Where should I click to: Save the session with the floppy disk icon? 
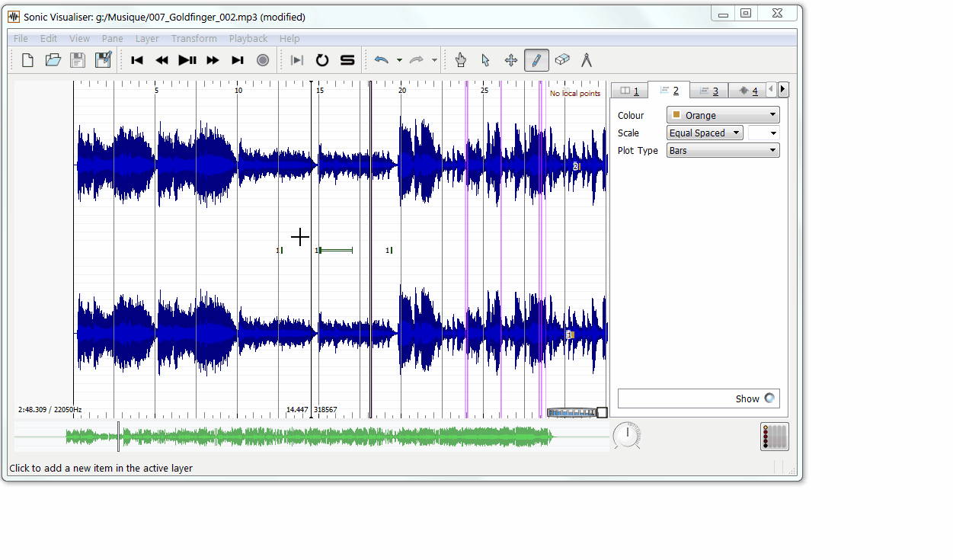click(x=78, y=60)
